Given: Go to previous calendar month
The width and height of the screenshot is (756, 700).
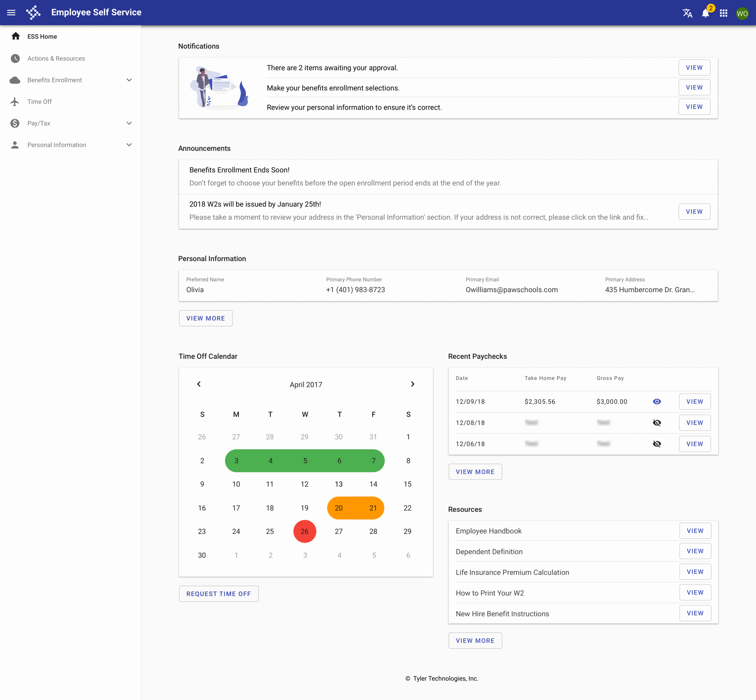Looking at the screenshot, I should point(199,384).
